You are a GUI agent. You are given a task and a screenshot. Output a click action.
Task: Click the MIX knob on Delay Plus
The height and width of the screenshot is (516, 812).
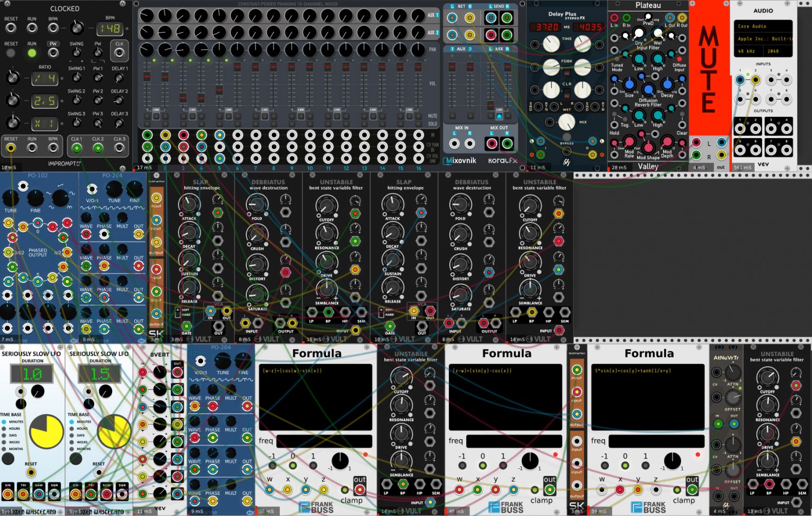pos(566,122)
